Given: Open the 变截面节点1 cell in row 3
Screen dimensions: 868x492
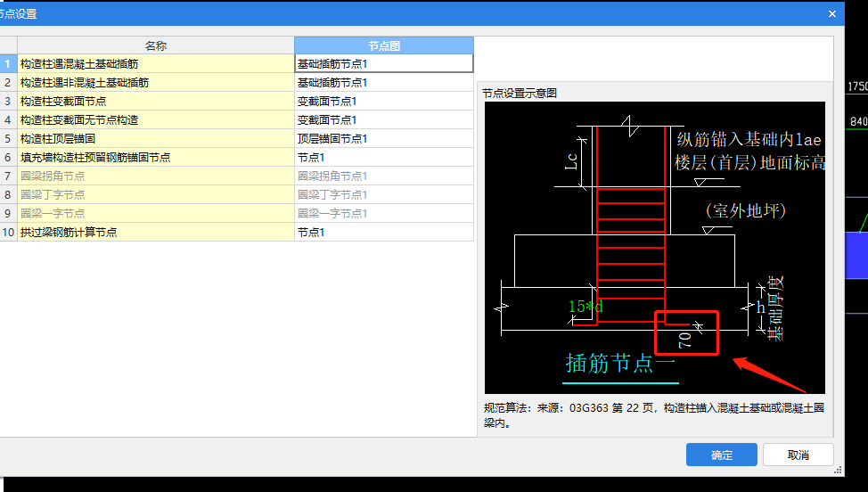Looking at the screenshot, I should [383, 102].
